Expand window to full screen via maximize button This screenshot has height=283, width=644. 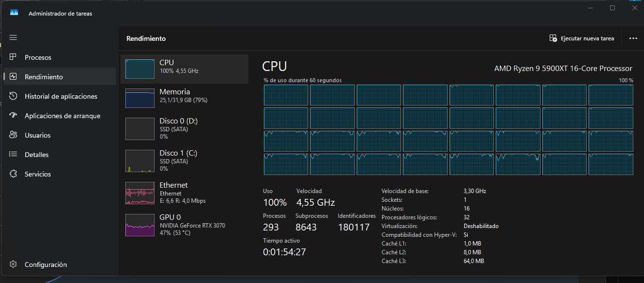click(x=612, y=8)
